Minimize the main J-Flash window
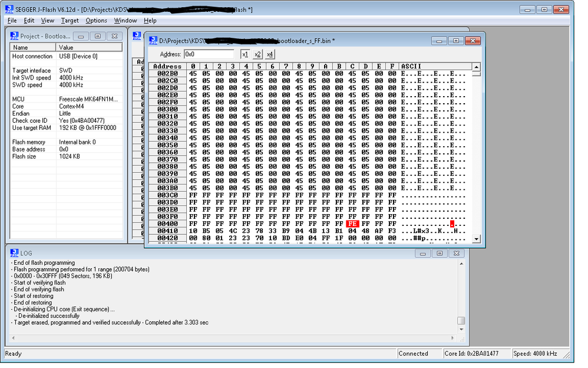588x368 pixels. click(x=527, y=9)
